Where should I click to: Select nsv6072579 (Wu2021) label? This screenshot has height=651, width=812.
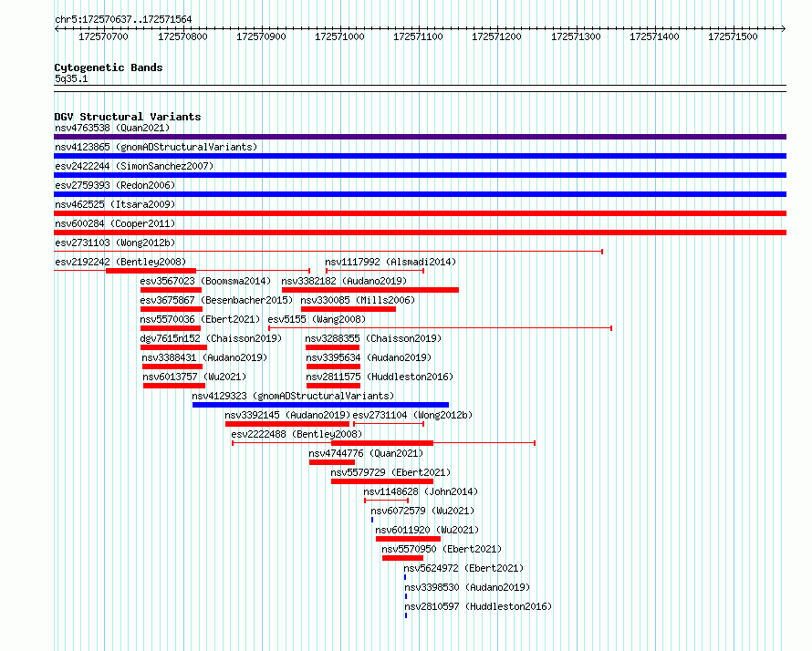[422, 511]
